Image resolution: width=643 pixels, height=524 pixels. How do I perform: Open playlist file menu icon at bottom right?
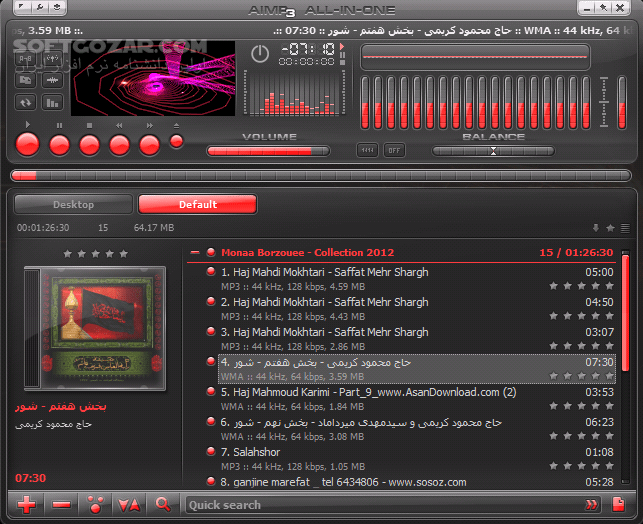(619, 504)
